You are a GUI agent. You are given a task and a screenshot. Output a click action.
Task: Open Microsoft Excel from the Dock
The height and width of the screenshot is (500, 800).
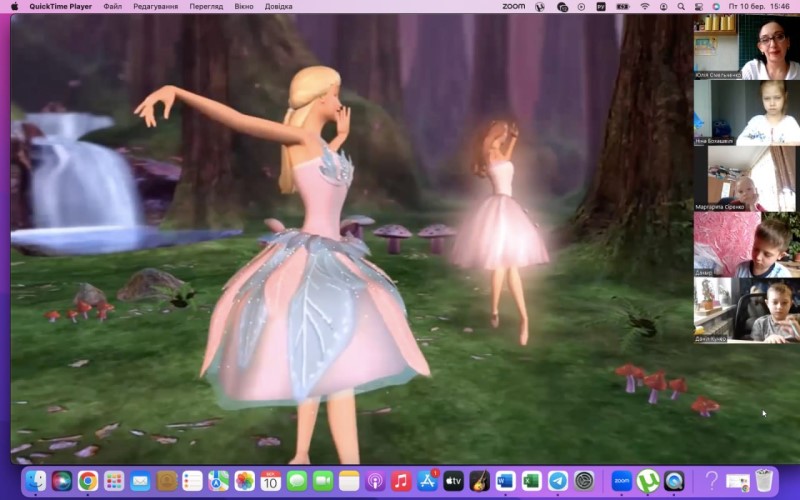click(x=532, y=481)
